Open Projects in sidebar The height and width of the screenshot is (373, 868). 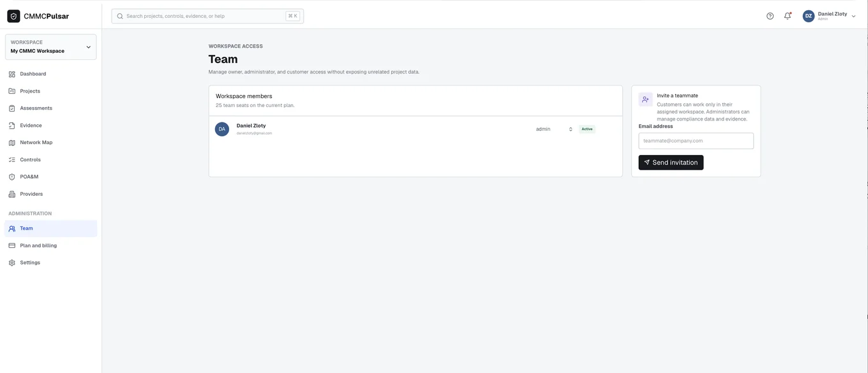tap(50, 91)
